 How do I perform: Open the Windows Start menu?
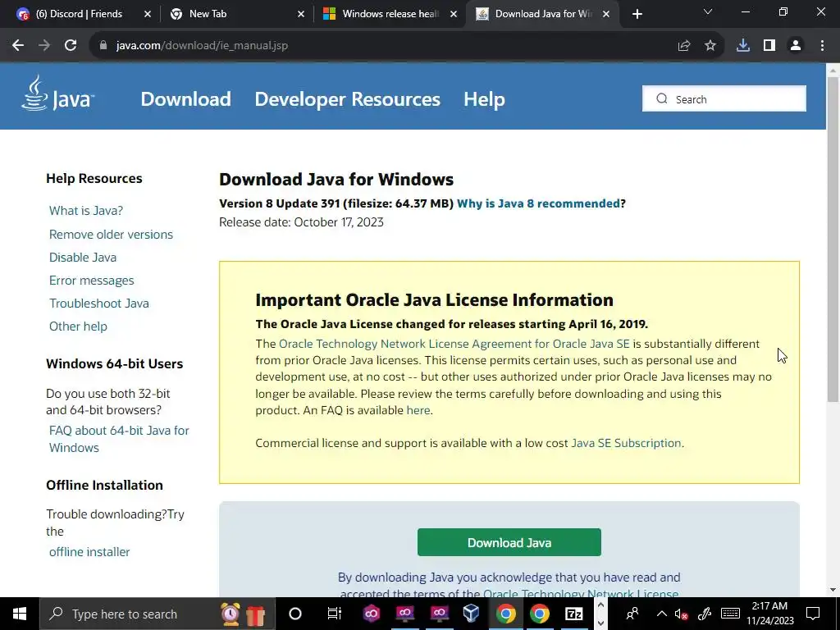pos(20,614)
